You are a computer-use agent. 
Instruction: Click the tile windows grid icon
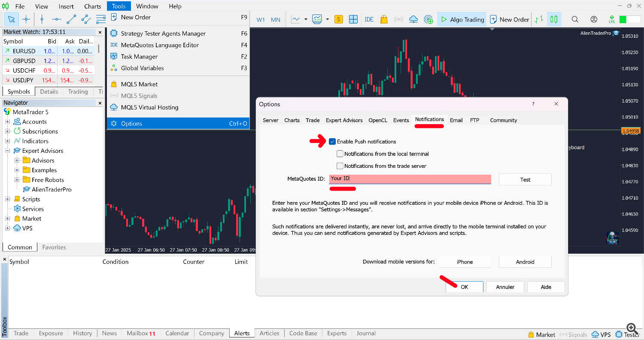(353, 19)
